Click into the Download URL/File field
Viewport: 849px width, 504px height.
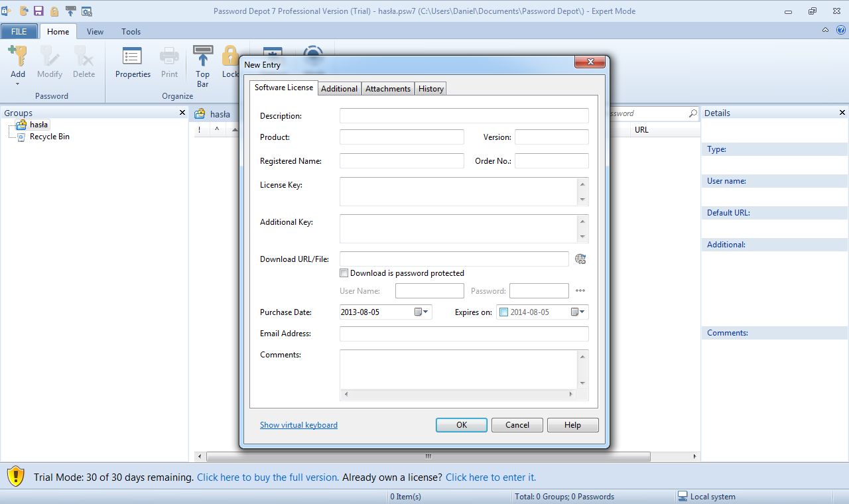coord(454,259)
